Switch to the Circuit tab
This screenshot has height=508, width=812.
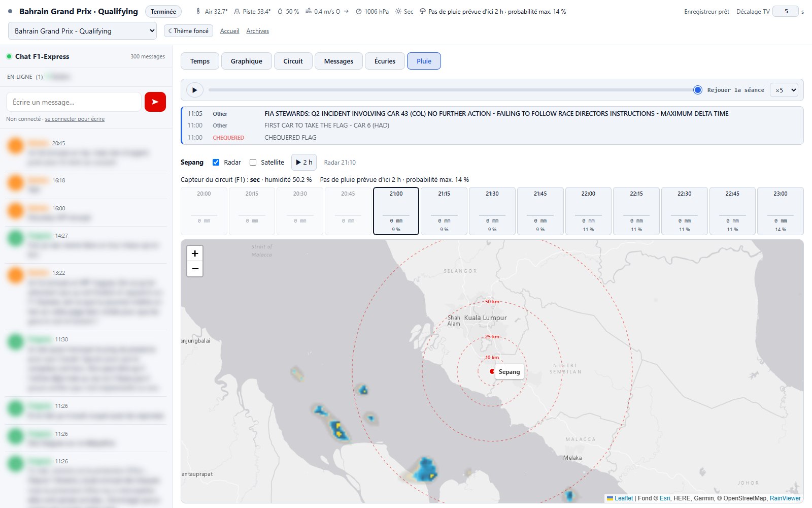tap(293, 61)
